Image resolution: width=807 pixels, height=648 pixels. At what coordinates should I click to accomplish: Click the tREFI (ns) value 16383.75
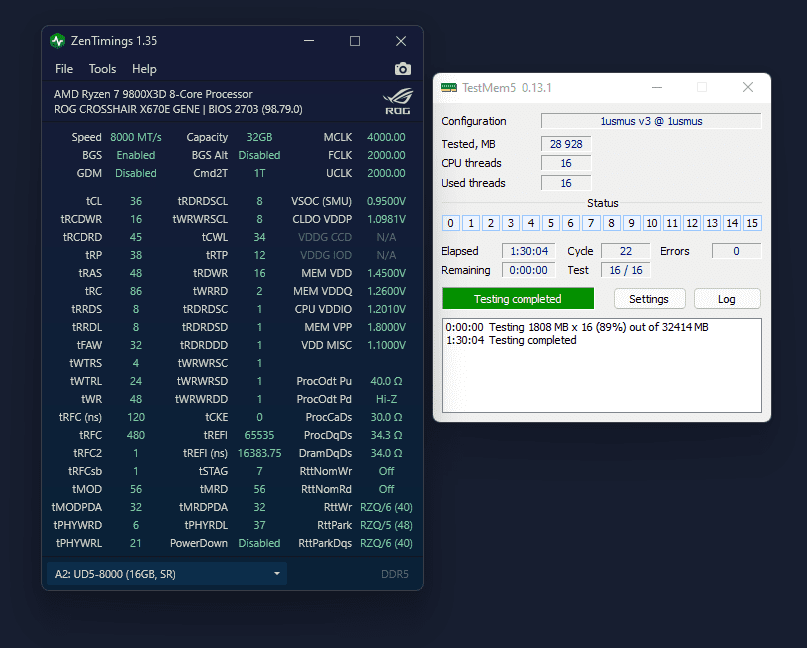(x=259, y=453)
